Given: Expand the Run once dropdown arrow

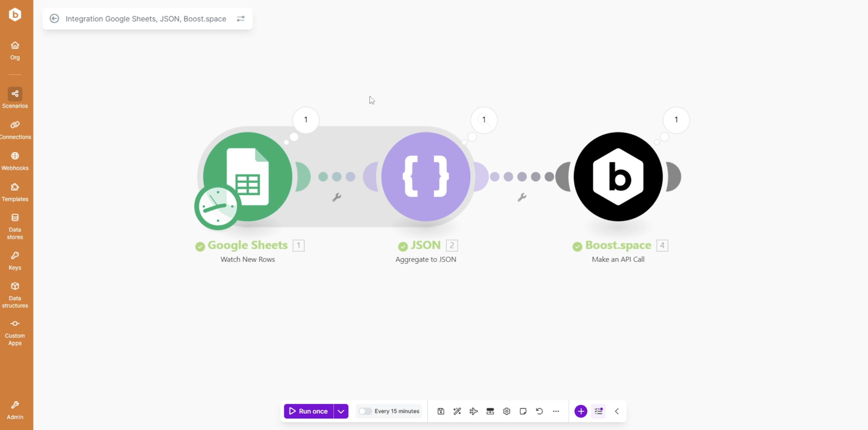Looking at the screenshot, I should click(341, 411).
